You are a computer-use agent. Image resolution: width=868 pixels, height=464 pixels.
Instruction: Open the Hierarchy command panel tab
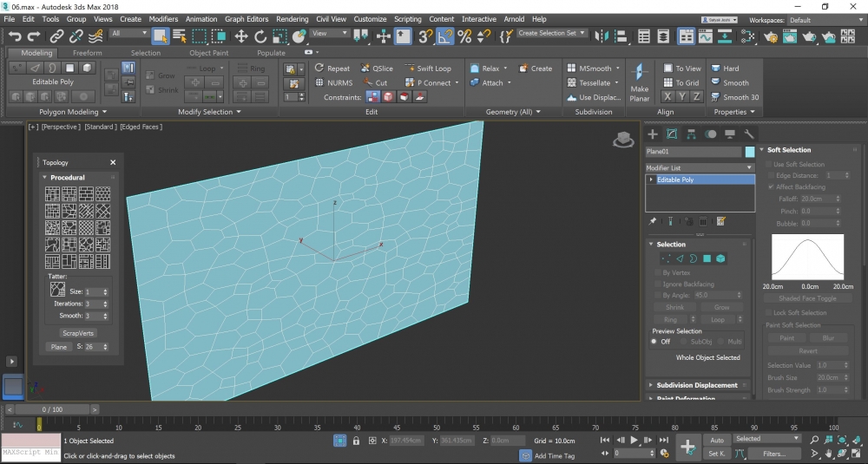tap(691, 134)
